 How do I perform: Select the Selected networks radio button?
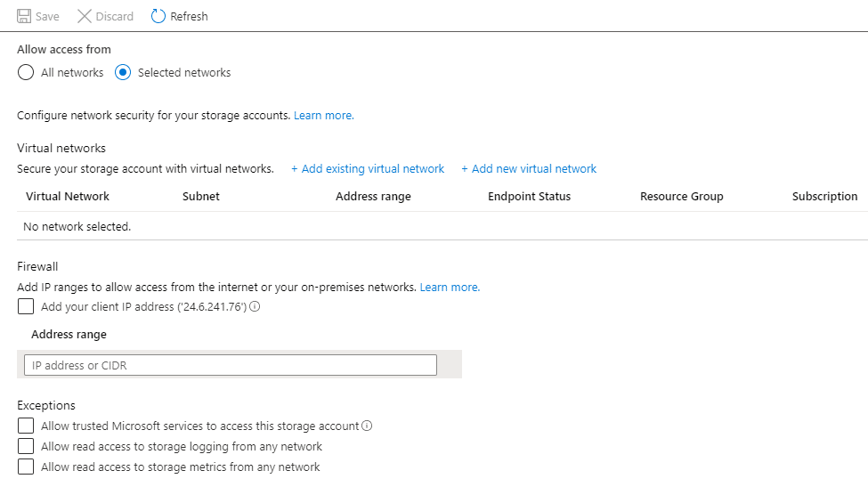(123, 72)
